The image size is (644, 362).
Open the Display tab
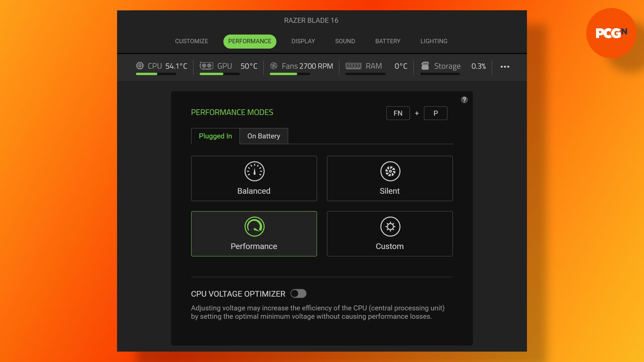pyautogui.click(x=303, y=41)
